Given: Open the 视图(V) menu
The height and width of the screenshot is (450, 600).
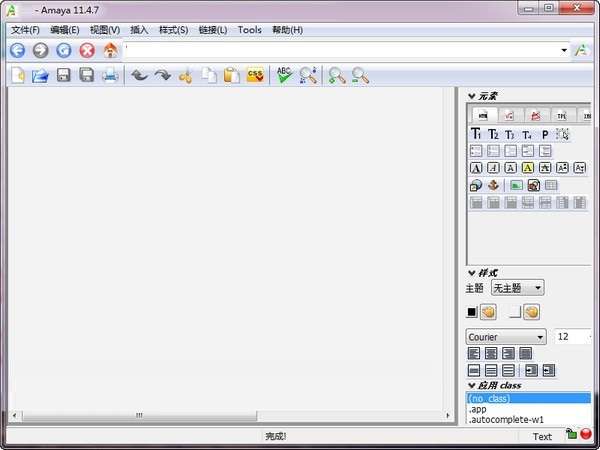Looking at the screenshot, I should 105,30.
